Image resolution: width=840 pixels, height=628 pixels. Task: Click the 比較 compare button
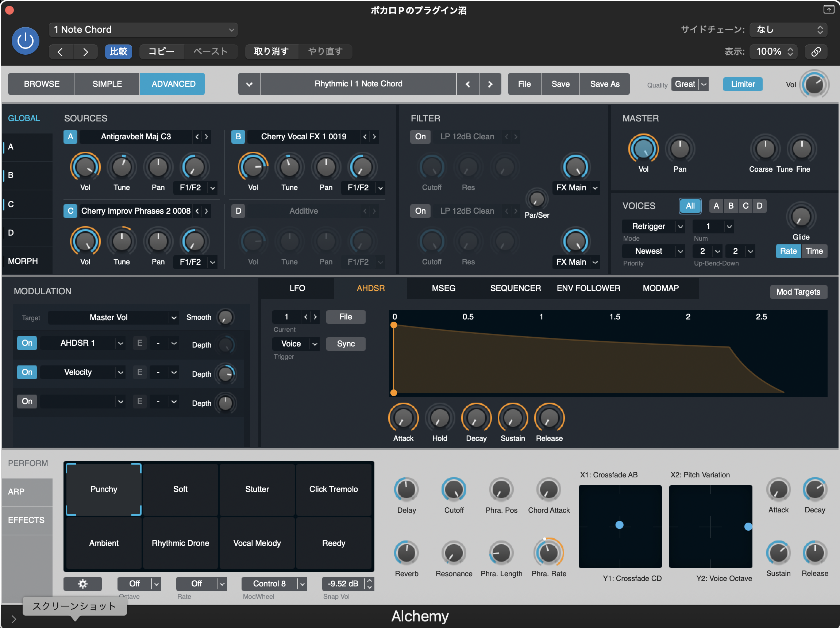[119, 52]
